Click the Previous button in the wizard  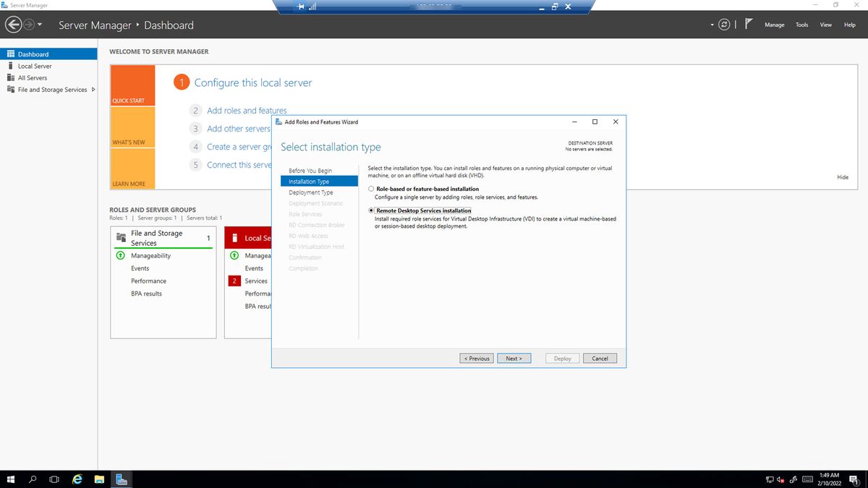(x=477, y=359)
